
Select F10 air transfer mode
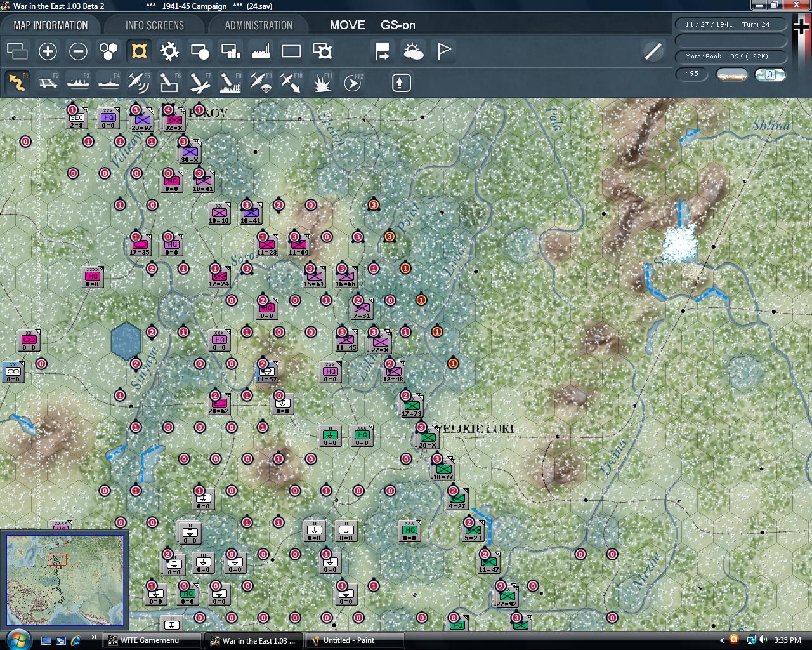(x=291, y=83)
